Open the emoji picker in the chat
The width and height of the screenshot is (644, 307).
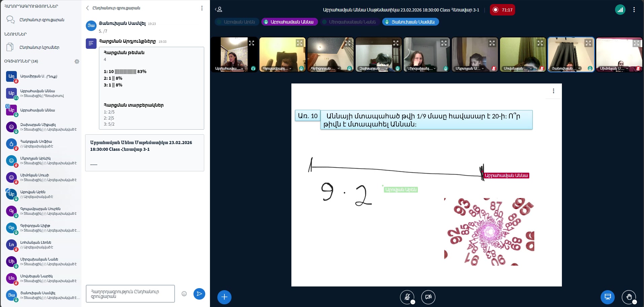pos(184,294)
